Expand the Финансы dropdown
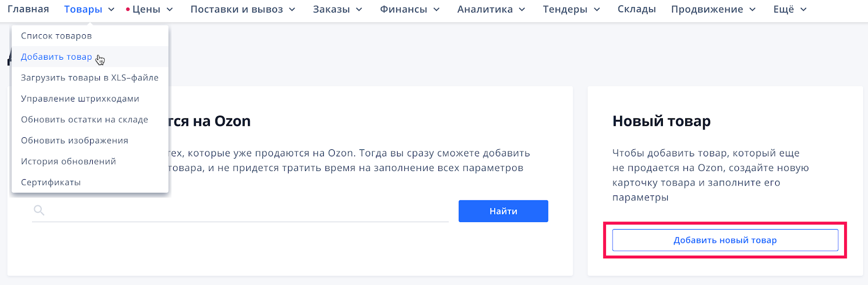The width and height of the screenshot is (868, 285). (437, 10)
